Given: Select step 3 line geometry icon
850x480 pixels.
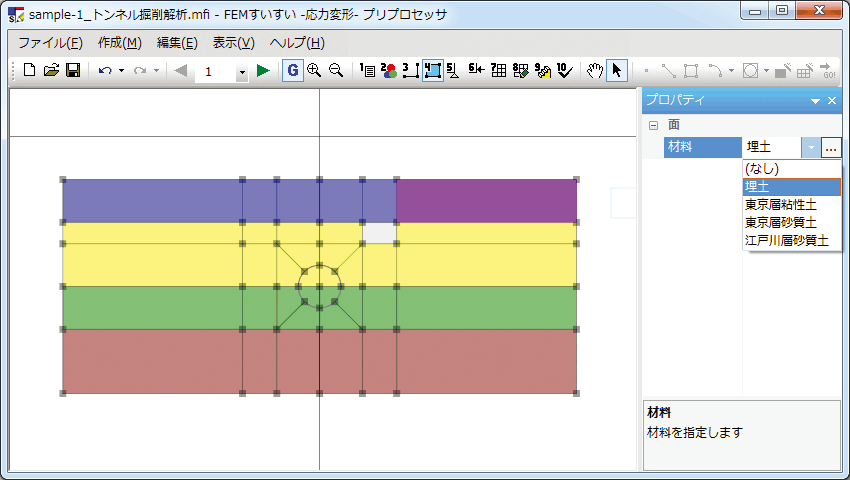Looking at the screenshot, I should pos(410,71).
